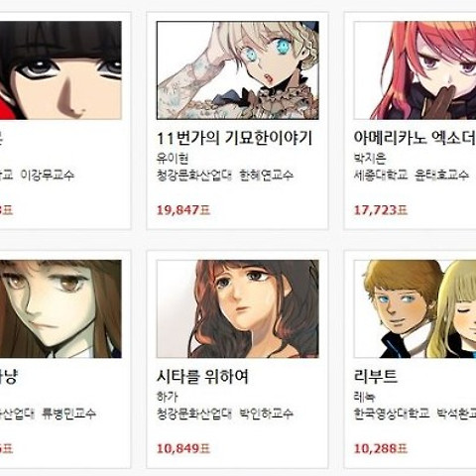
Task: Click 세종대학교 윤태호교수 text
Action: [x=412, y=175]
